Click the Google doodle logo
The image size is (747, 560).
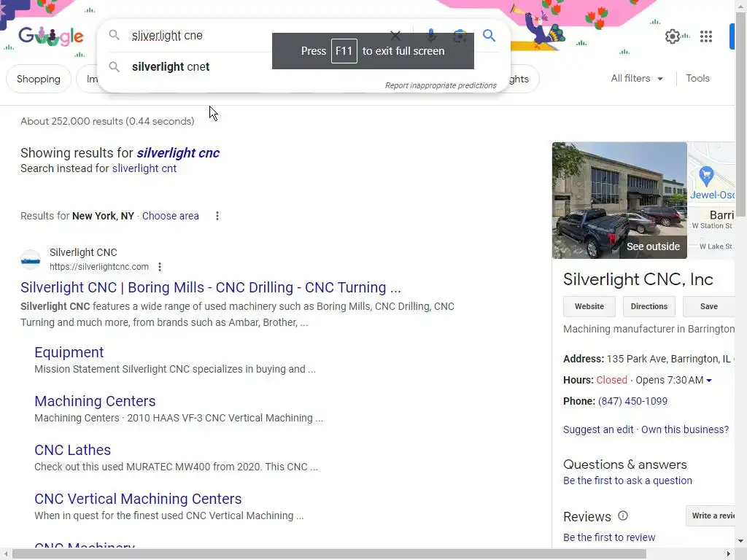tap(51, 36)
